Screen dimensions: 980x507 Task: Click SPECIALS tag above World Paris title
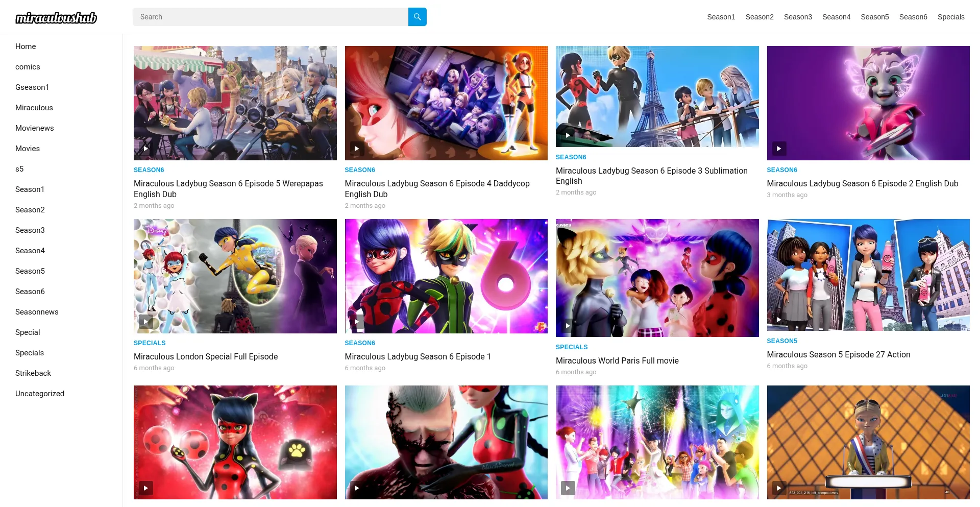[x=572, y=347]
